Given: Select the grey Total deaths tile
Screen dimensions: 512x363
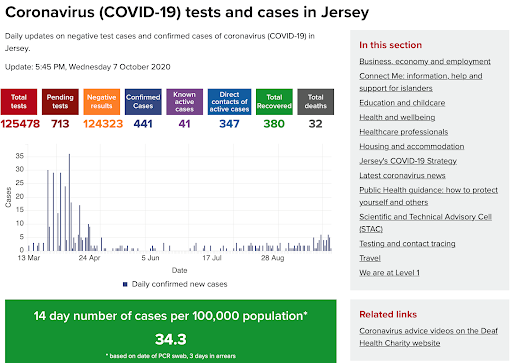Looking at the screenshot, I should 316,102.
